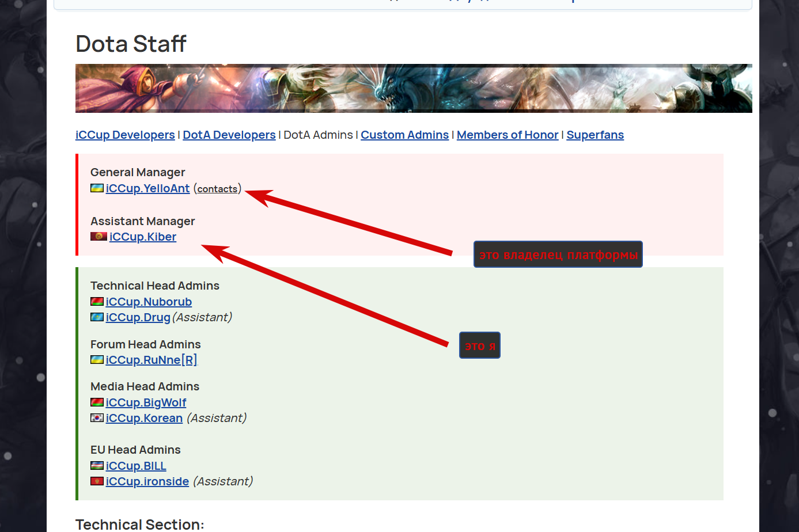
Task: Go to Members of Honor
Action: [x=508, y=135]
